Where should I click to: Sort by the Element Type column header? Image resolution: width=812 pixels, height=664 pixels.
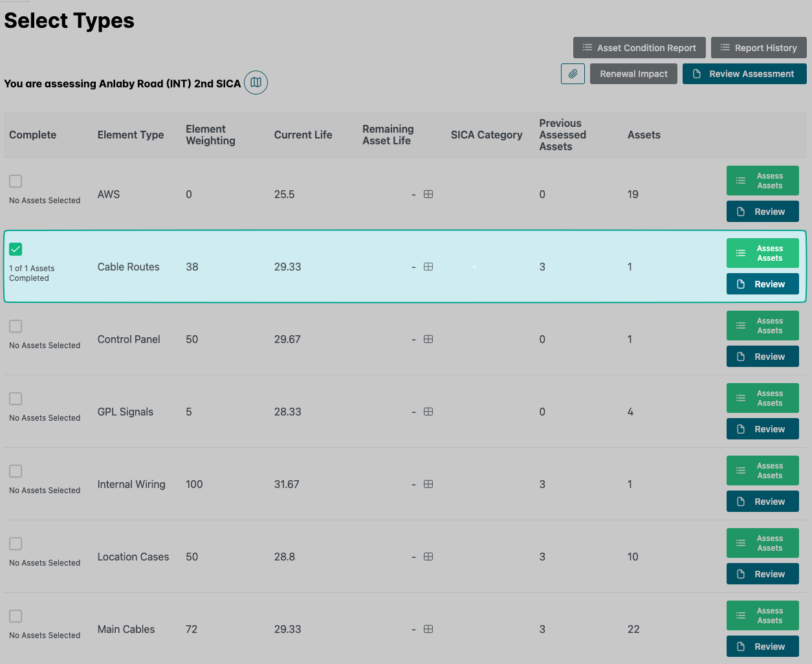[131, 135]
